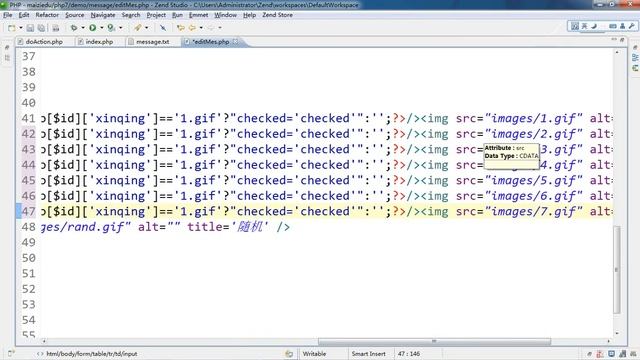Click the html/body/form/table/tr/td/input breadcrumb
Image resolution: width=640 pixels, height=360 pixels.
click(91, 354)
